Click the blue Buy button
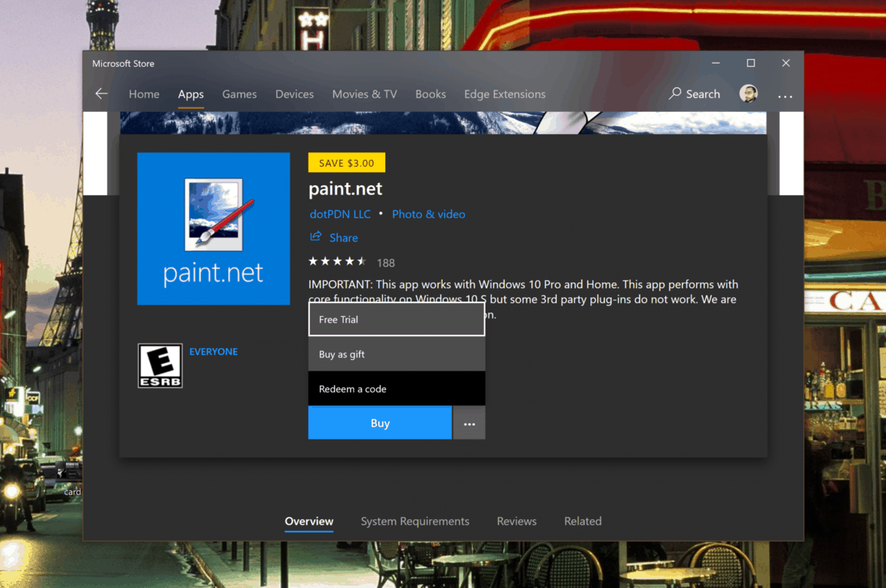886x588 pixels. [380, 423]
